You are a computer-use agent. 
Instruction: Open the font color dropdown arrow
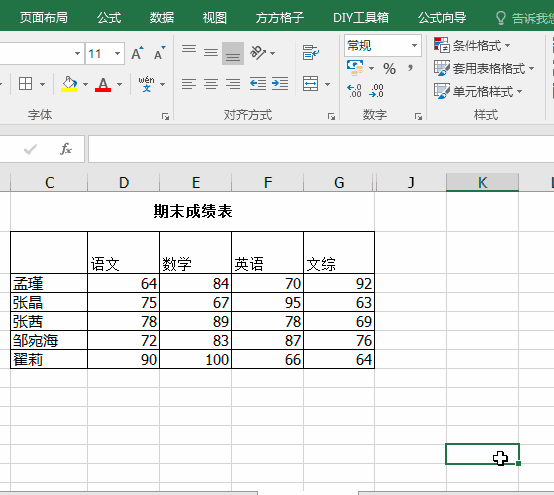click(x=120, y=84)
